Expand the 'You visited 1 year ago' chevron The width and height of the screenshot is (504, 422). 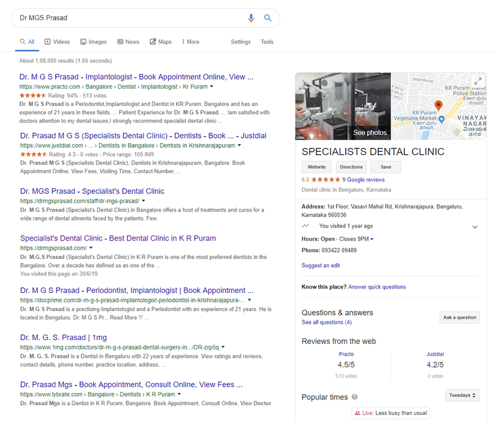475,227
